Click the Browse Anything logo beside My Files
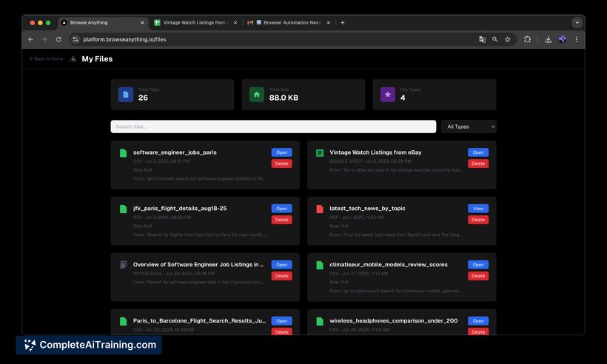Viewport: 607px width, 364px height. (x=73, y=58)
